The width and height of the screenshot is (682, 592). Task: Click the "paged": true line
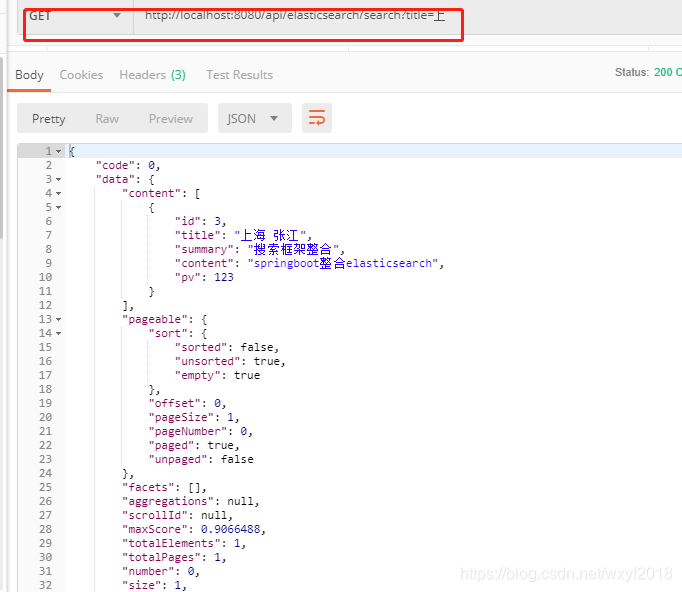tap(194, 445)
